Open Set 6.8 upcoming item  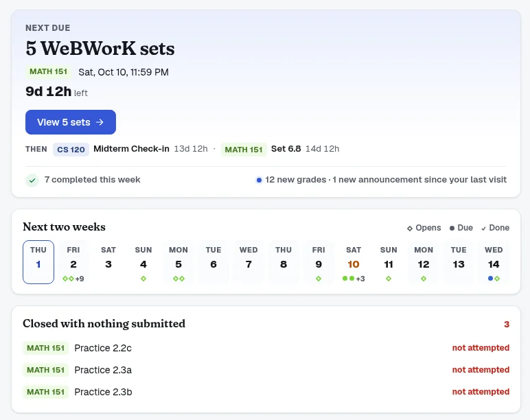pyautogui.click(x=286, y=149)
